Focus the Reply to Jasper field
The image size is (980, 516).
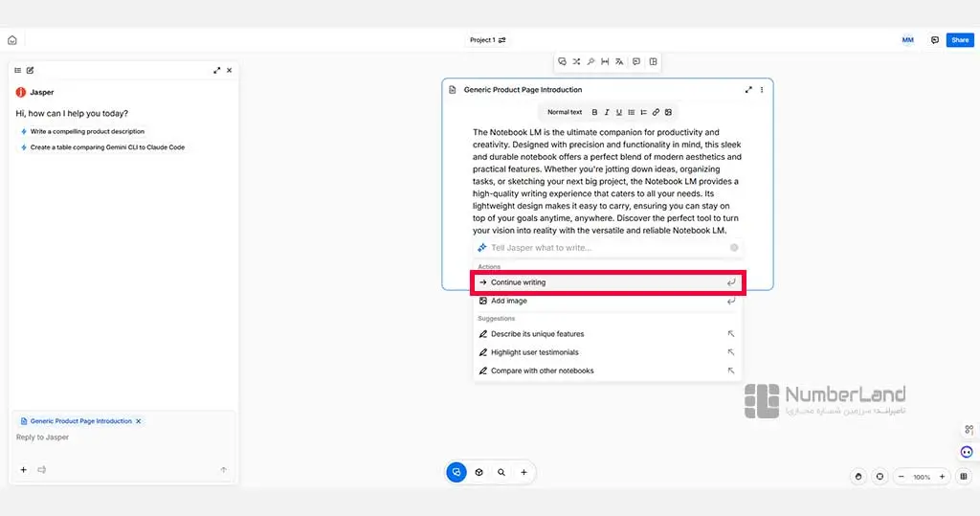(x=122, y=437)
